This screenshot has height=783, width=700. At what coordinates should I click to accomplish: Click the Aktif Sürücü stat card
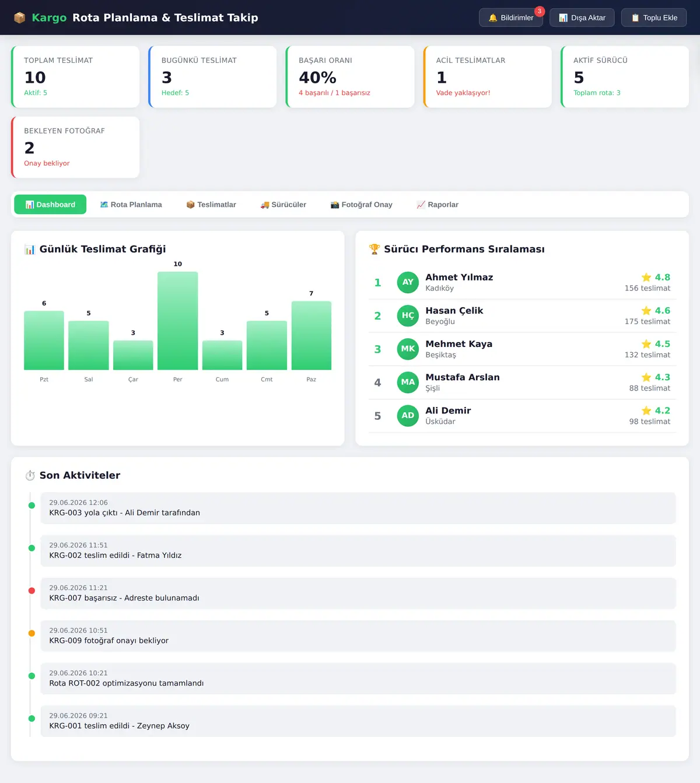coord(625,77)
